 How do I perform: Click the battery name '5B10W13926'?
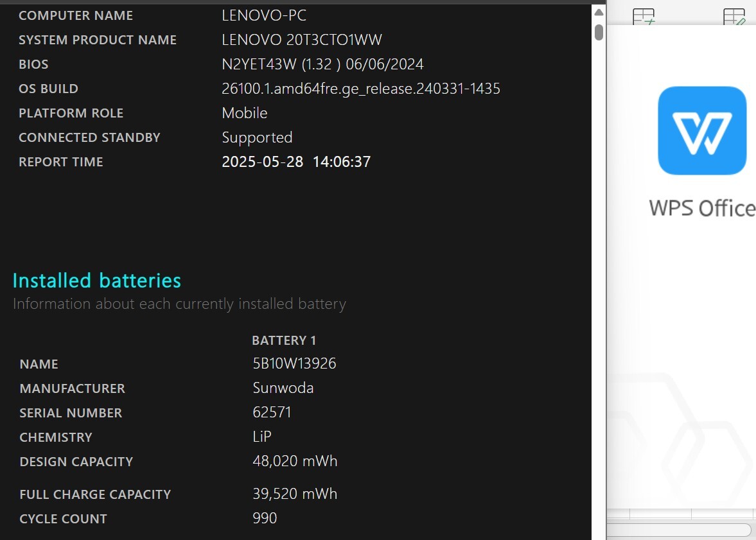pyautogui.click(x=295, y=363)
